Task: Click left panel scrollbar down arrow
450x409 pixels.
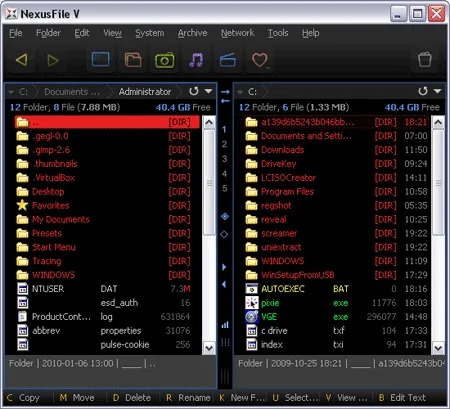Action: point(209,348)
